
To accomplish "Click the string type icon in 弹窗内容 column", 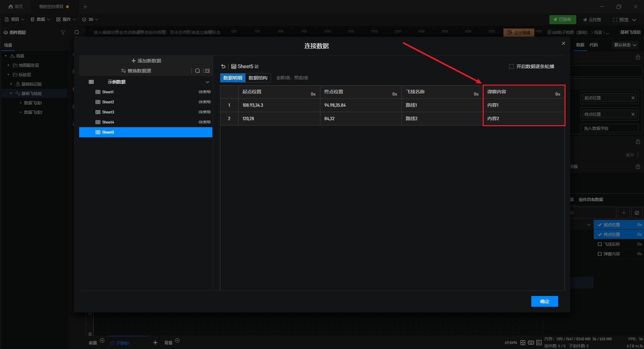I will tap(557, 94).
